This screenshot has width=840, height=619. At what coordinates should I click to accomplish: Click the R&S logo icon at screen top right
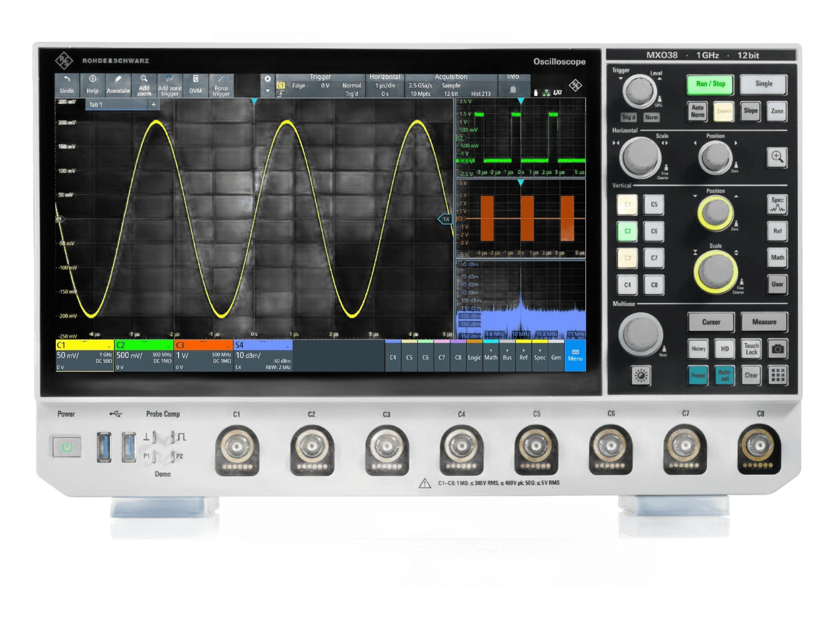point(575,85)
